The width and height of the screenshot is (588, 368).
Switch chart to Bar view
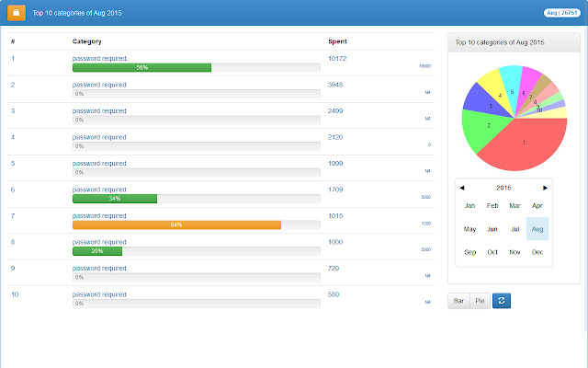(458, 300)
